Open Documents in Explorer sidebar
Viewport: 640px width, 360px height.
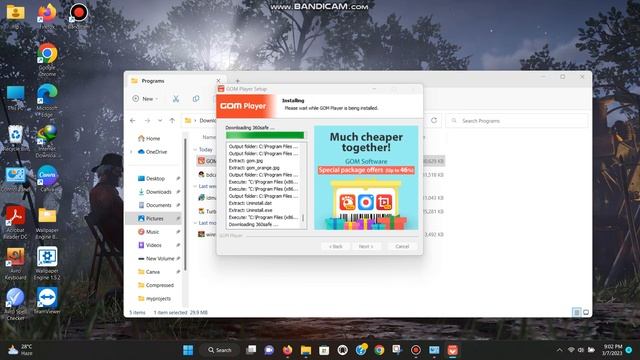point(155,205)
